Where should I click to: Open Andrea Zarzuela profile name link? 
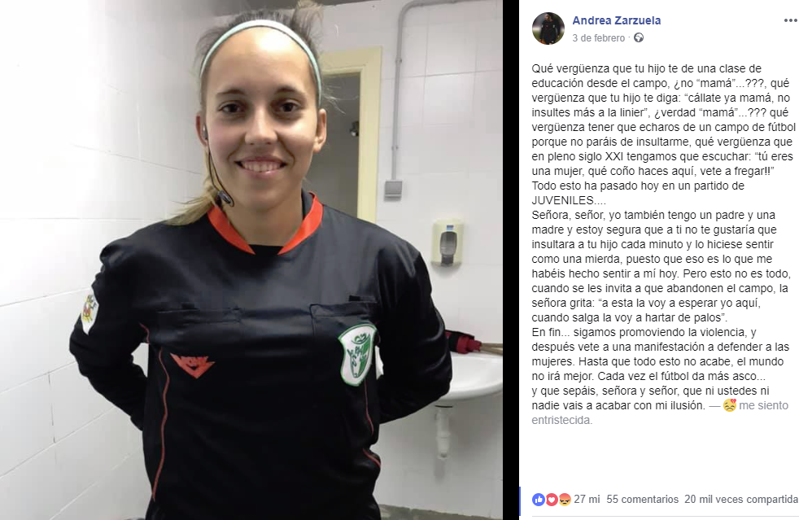point(616,20)
